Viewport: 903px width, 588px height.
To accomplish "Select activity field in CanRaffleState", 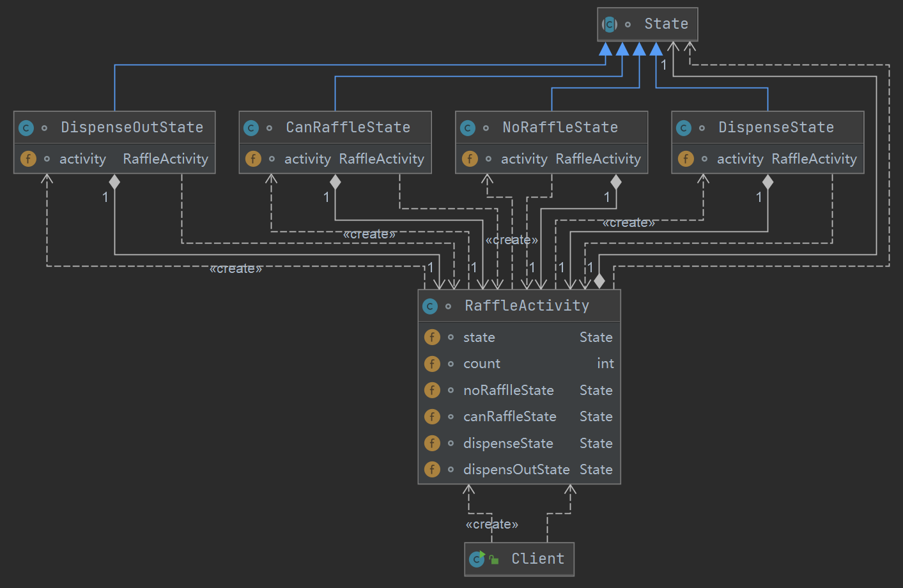I will (307, 159).
